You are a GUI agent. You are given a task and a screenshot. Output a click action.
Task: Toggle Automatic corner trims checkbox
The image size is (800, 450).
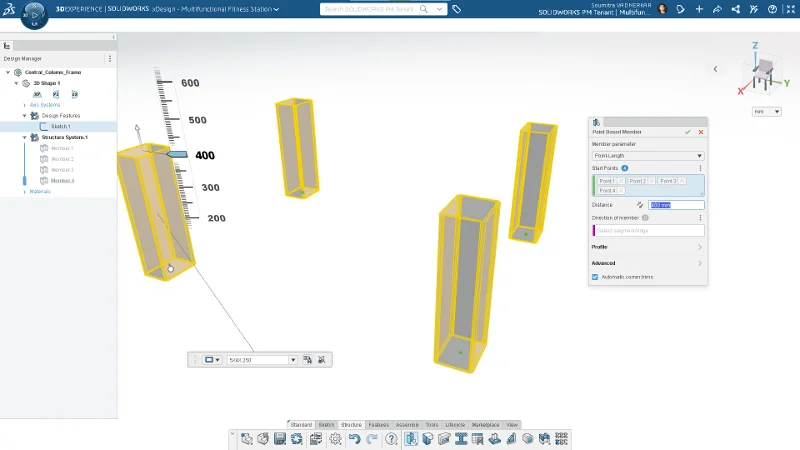595,276
